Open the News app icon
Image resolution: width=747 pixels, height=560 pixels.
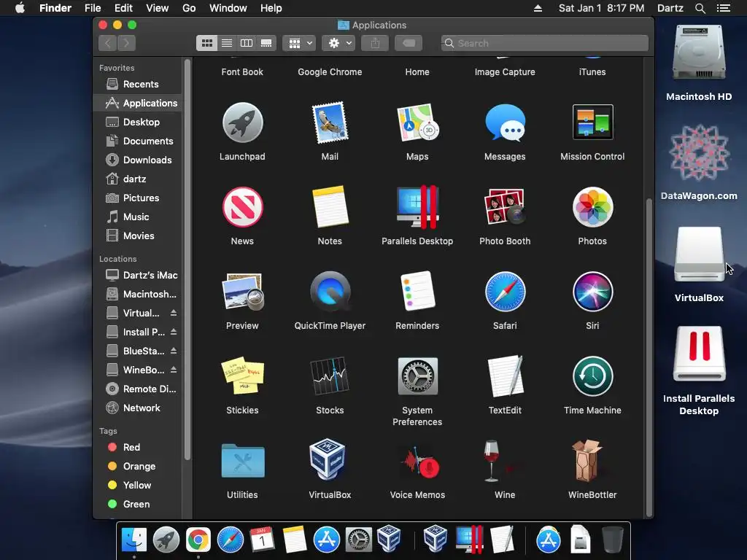tap(242, 207)
